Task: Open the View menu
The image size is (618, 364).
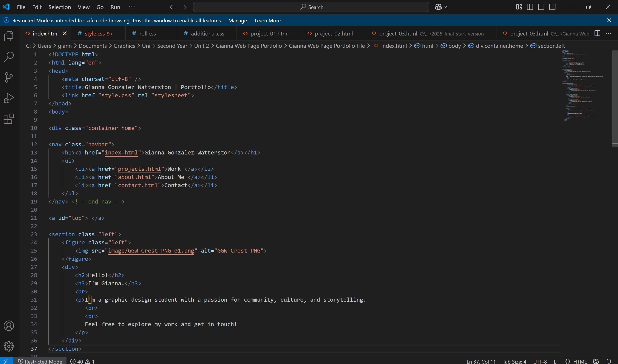Action: point(84,7)
